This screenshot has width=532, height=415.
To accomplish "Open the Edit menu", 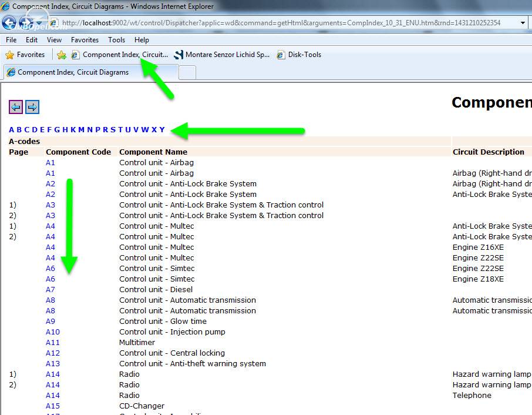I will [x=32, y=40].
